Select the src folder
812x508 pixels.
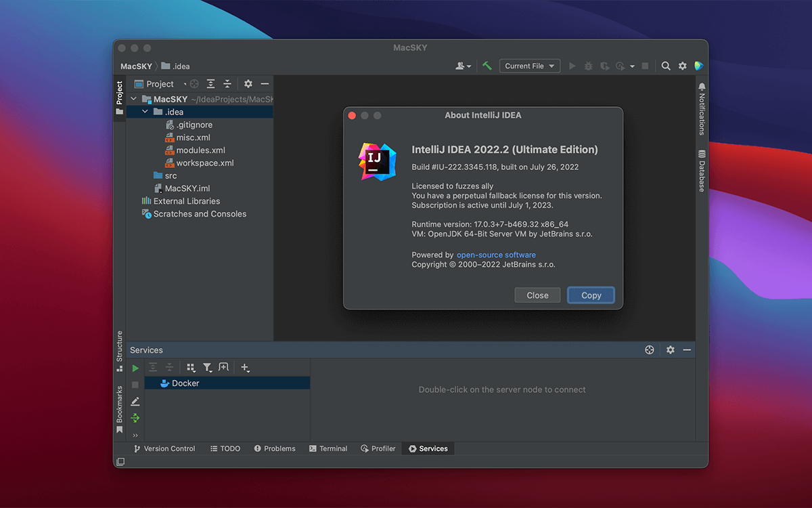point(165,175)
